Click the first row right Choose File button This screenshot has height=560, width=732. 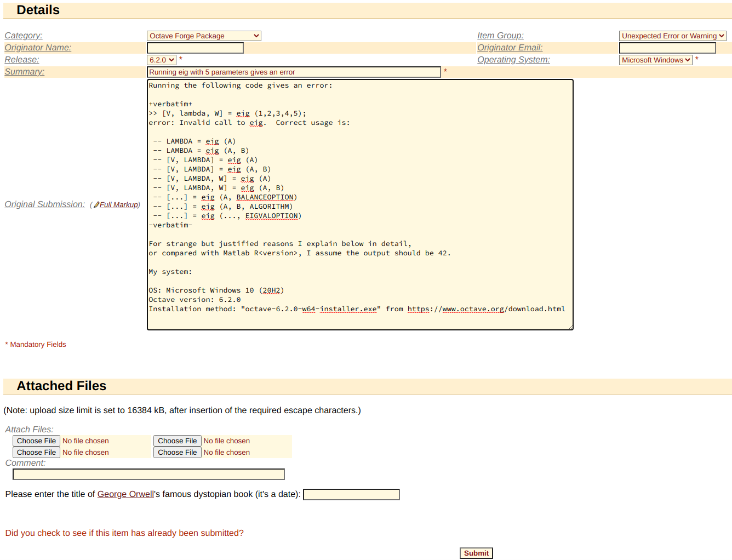(x=178, y=441)
